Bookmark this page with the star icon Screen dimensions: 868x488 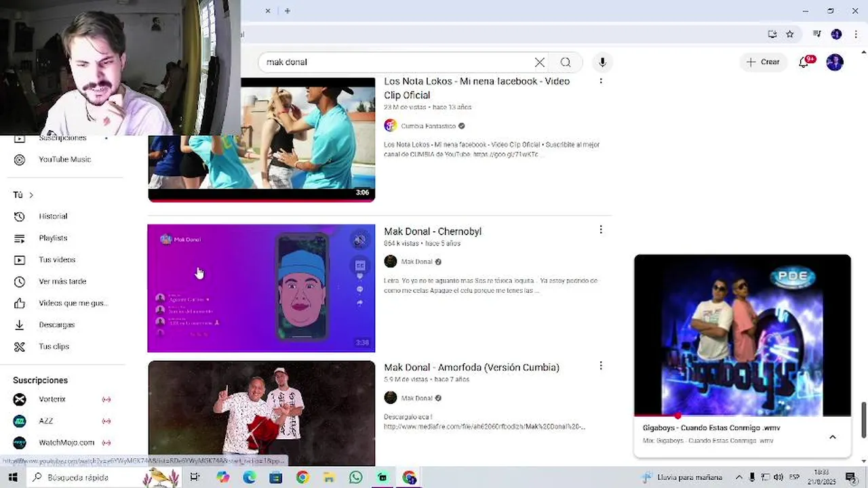(790, 34)
